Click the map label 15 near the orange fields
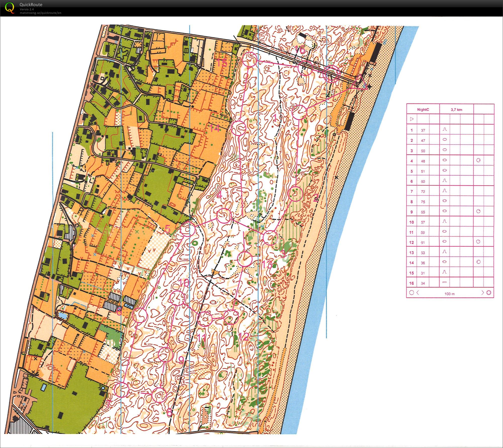The width and height of the screenshot is (503, 448). (x=222, y=62)
